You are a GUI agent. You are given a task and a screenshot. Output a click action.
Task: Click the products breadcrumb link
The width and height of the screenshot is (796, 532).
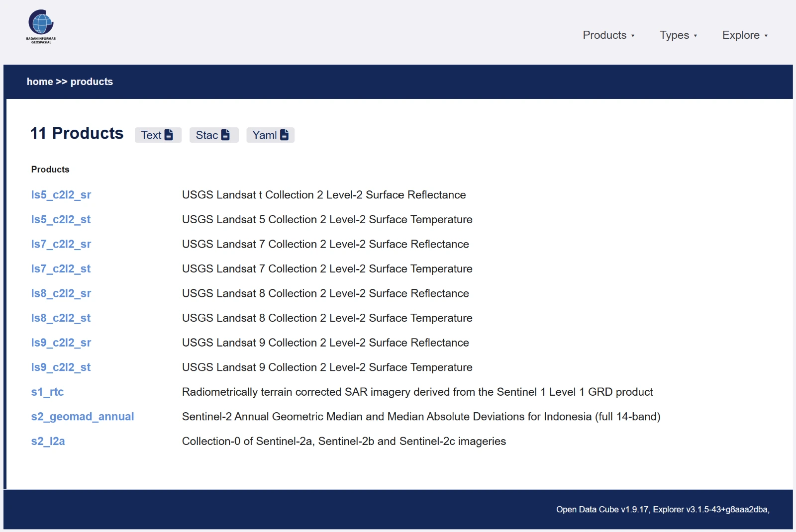92,82
